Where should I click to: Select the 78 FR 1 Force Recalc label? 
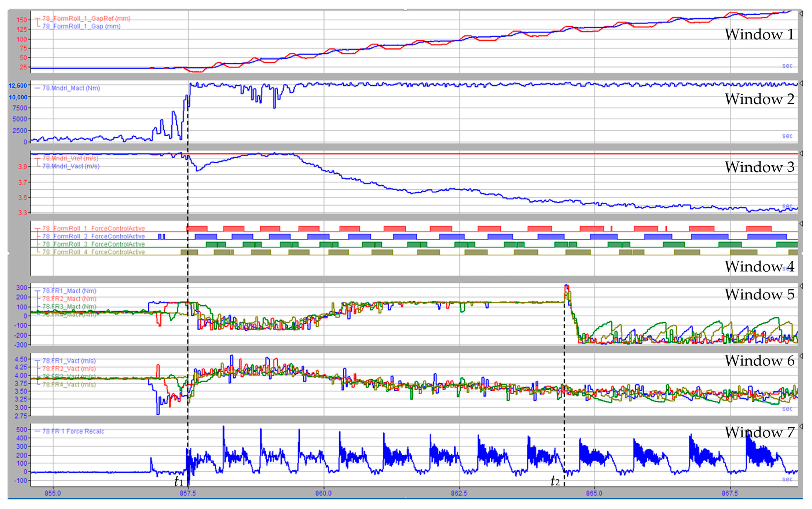[x=73, y=431]
